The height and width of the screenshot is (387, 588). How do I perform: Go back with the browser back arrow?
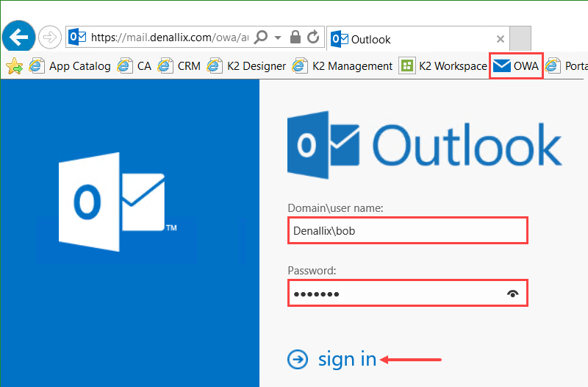[x=18, y=36]
